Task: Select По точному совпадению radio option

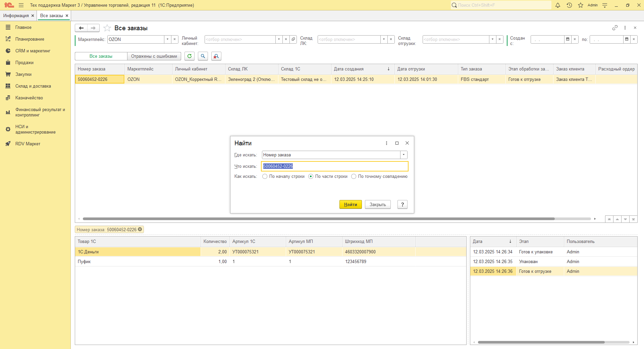Action: (x=354, y=177)
